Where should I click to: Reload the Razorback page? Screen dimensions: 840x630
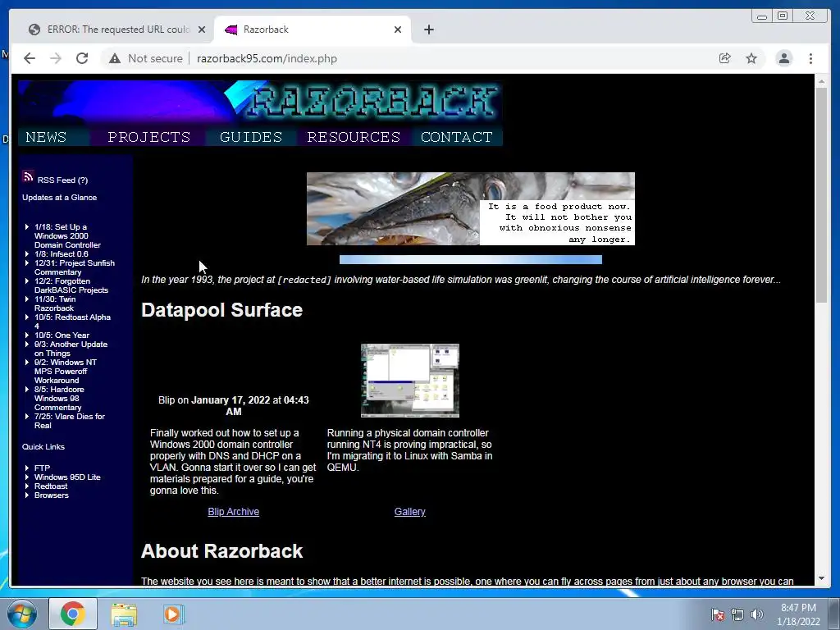[x=82, y=58]
